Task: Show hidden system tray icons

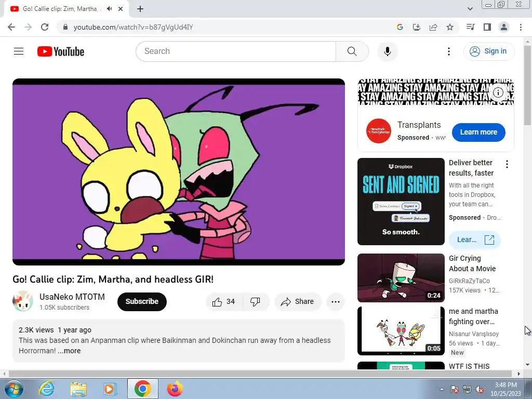Action: pos(442,389)
